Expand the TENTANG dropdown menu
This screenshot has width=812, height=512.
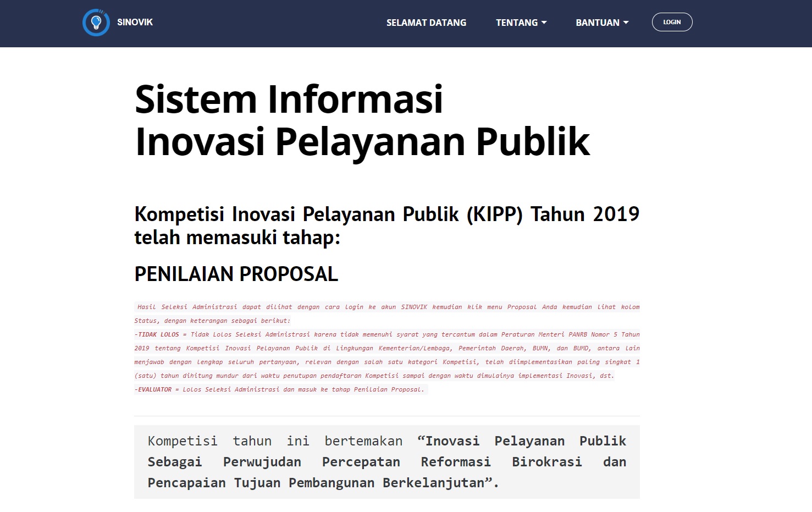[x=521, y=23]
